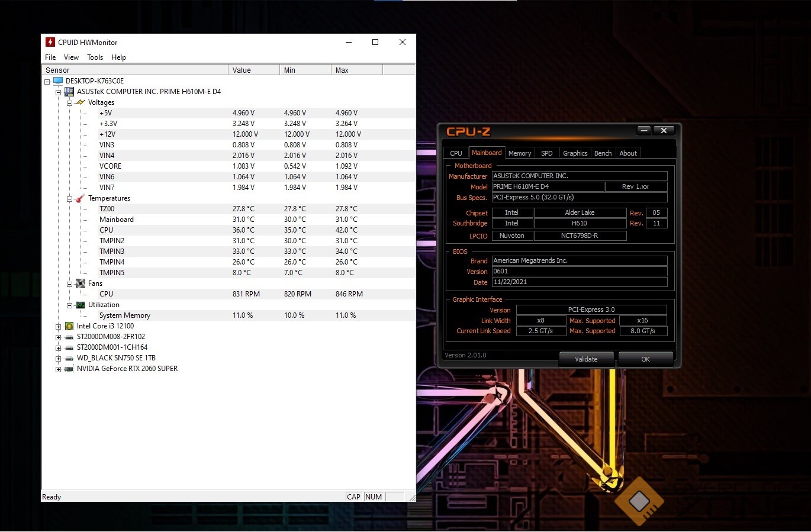Open the View menu in HWMonitor
The width and height of the screenshot is (811, 532).
(x=71, y=57)
